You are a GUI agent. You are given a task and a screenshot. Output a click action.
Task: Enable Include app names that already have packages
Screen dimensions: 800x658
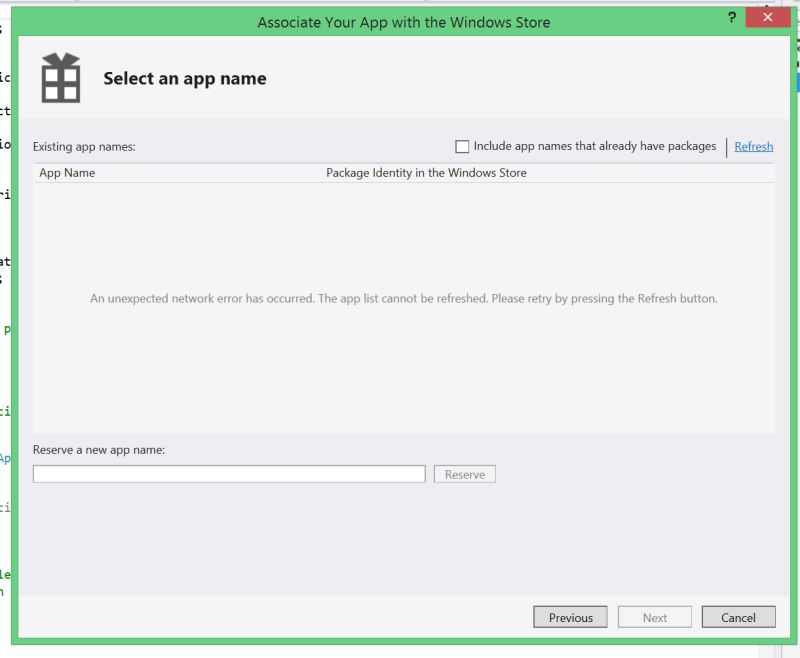click(461, 146)
